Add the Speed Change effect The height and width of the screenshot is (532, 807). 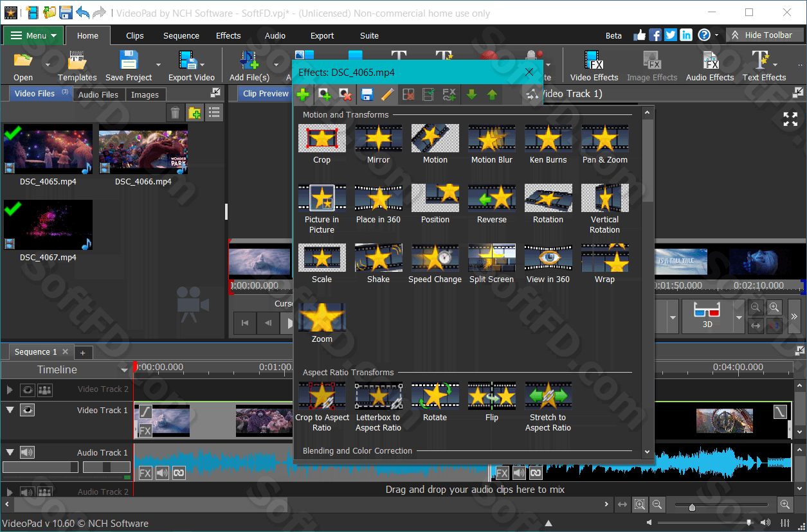click(x=435, y=263)
